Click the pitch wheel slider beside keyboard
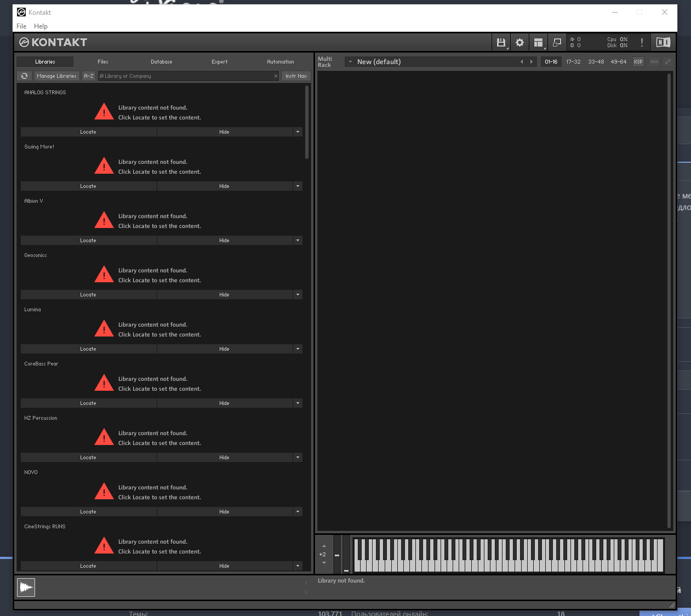The image size is (691, 616). tap(337, 555)
